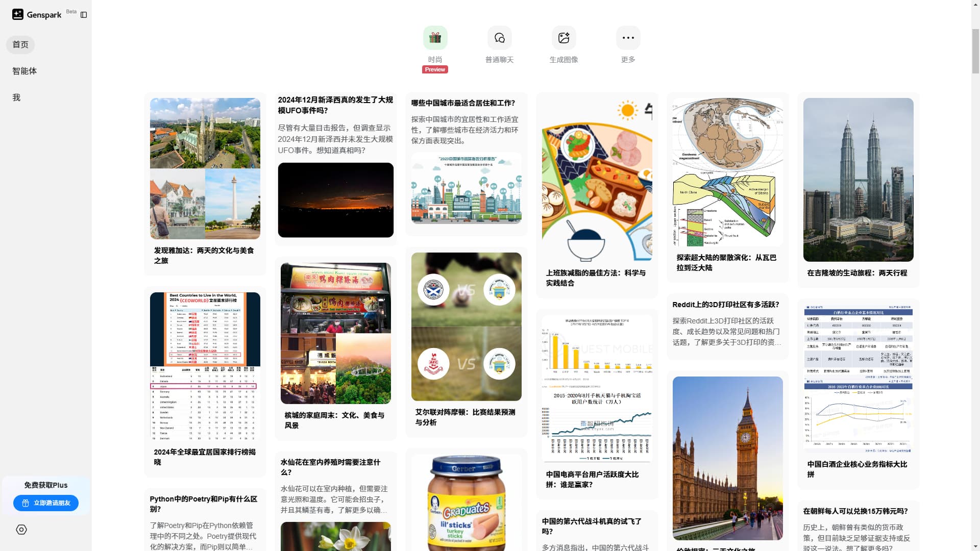Screen dimensions: 980x551
Task: Open the 时尚 (fashion) gift icon
Action: (x=434, y=37)
